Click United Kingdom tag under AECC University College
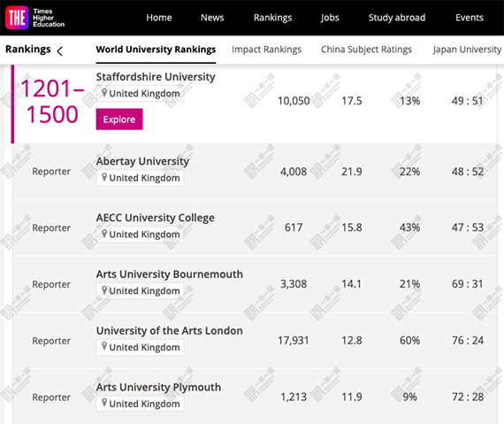The height and width of the screenshot is (424, 504). pyautogui.click(x=140, y=235)
